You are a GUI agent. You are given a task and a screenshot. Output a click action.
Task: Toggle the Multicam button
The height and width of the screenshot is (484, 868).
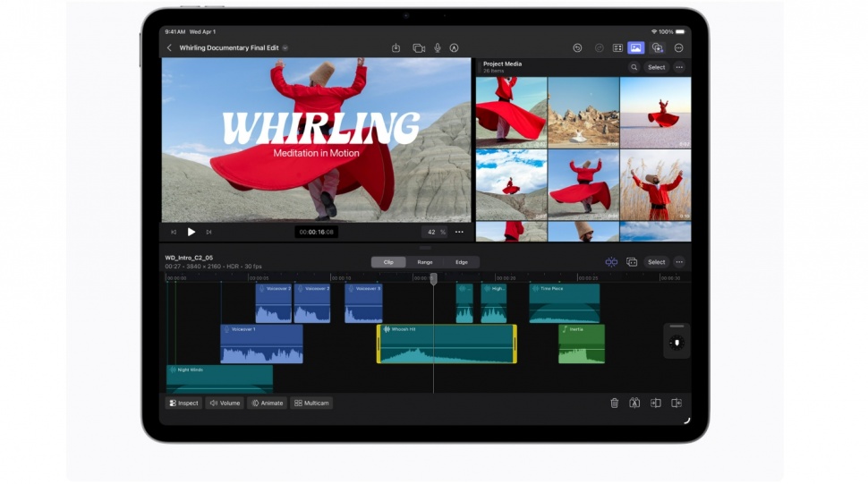point(311,403)
